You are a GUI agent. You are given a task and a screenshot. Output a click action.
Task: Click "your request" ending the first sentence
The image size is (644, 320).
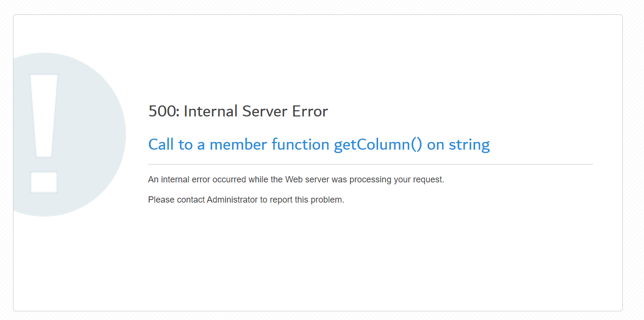tap(422, 179)
